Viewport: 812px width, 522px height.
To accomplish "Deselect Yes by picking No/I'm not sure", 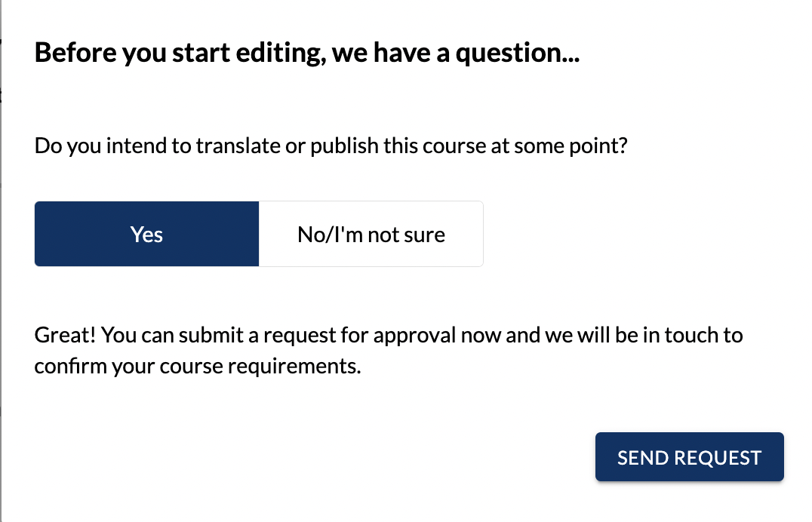I will (371, 234).
